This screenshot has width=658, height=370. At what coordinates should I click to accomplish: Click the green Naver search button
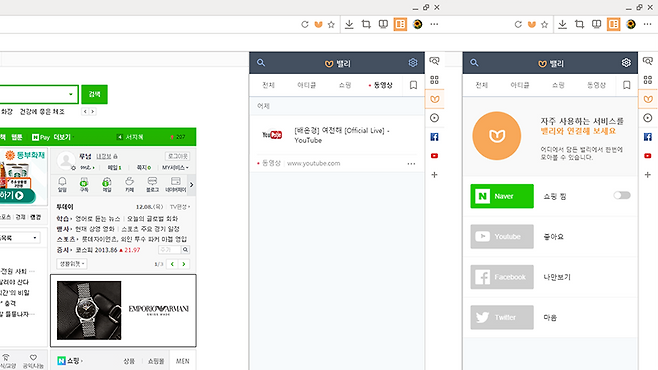click(x=94, y=94)
